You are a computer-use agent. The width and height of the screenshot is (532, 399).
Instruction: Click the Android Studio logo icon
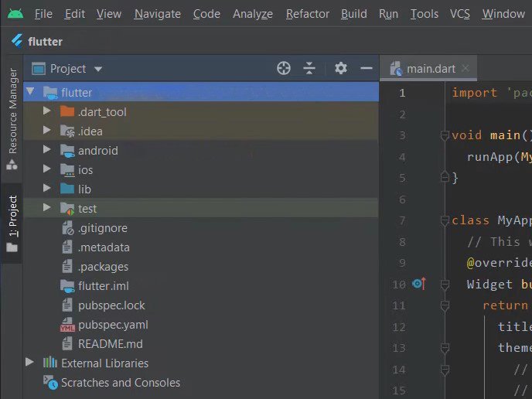[x=15, y=14]
